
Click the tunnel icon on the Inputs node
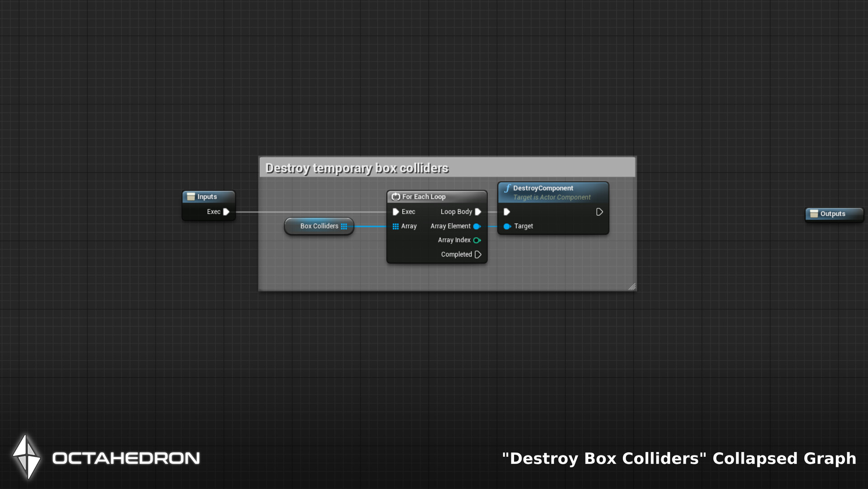(x=190, y=196)
